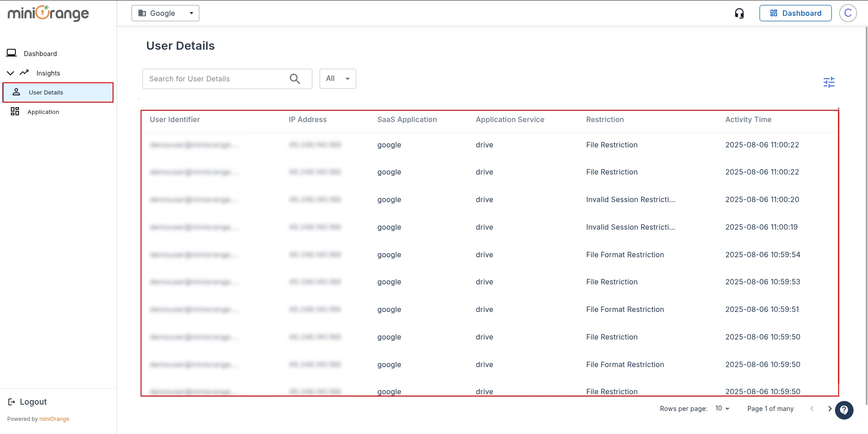
Task: Select the 2025-08-06 11:00:19 activity time
Action: tap(761, 227)
